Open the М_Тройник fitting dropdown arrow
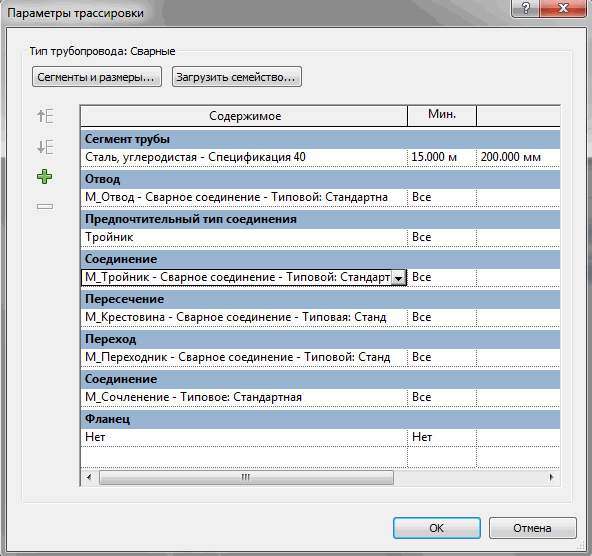This screenshot has height=556, width=592. click(x=398, y=278)
